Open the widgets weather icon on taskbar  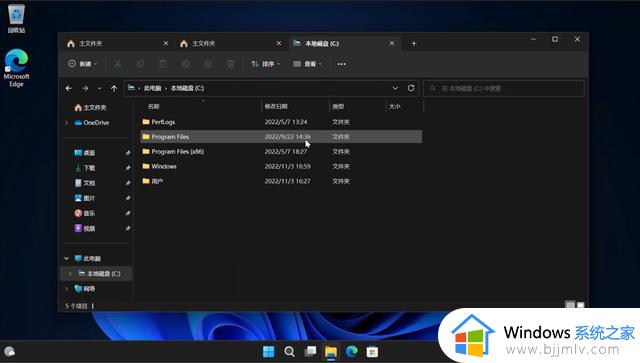click(x=9, y=352)
